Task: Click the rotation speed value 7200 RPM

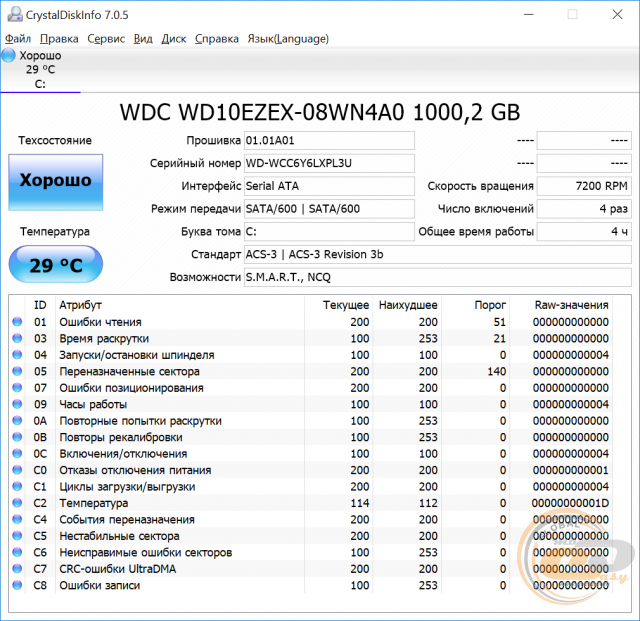Action: [584, 186]
